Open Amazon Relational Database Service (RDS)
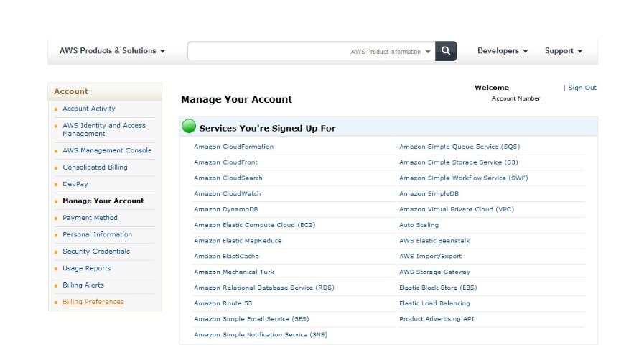 point(264,288)
